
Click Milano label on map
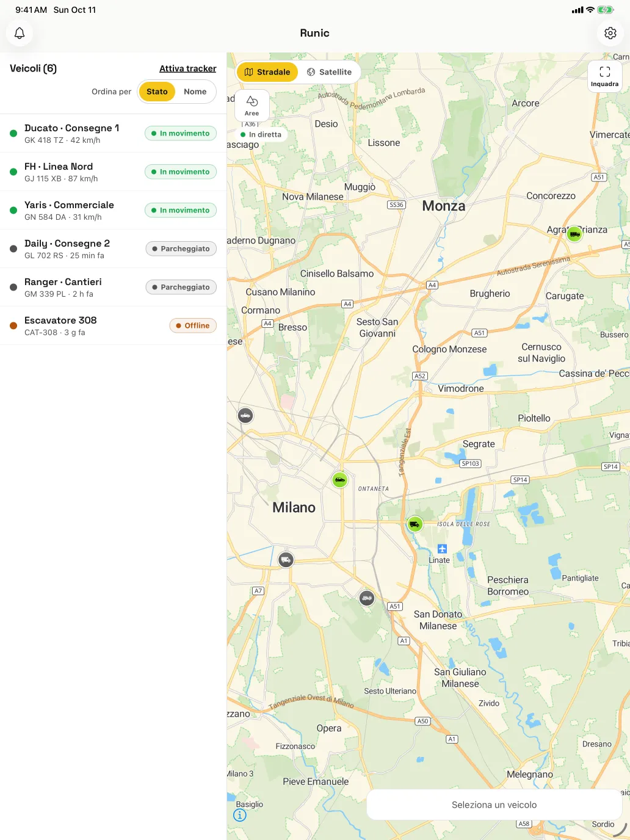coord(294,507)
